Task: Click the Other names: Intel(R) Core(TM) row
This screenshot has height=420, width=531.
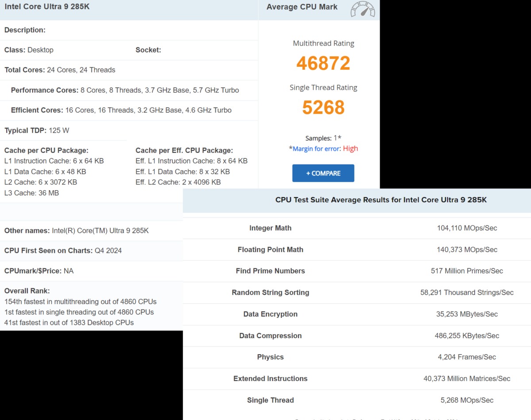Action: pos(77,231)
